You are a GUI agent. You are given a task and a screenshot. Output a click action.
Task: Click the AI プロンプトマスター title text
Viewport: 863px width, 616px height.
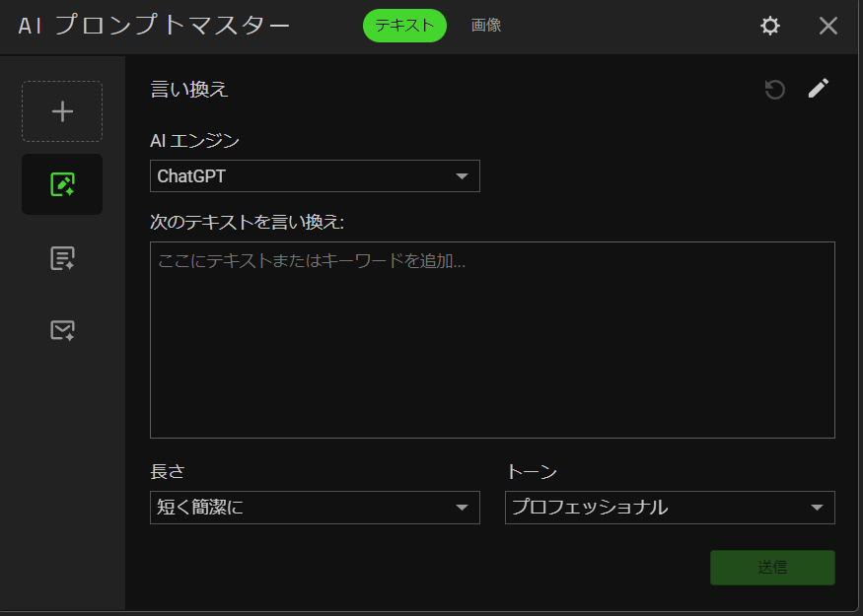click(x=155, y=26)
